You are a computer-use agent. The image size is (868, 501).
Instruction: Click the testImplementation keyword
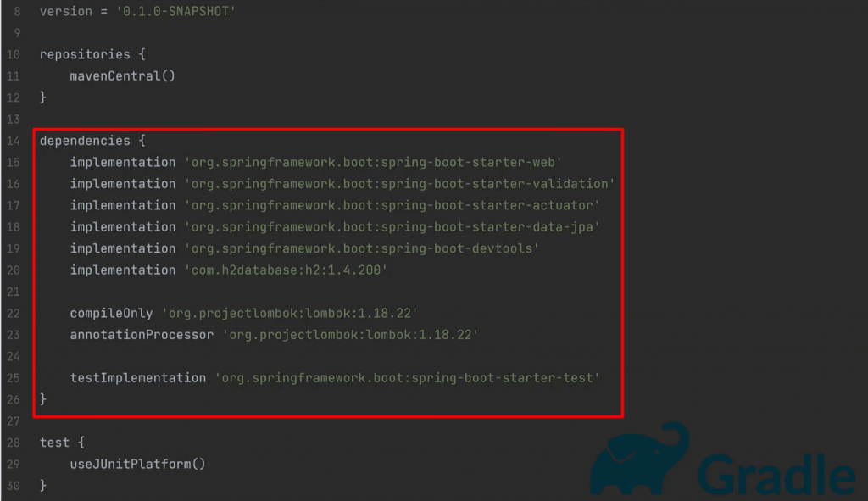(137, 378)
